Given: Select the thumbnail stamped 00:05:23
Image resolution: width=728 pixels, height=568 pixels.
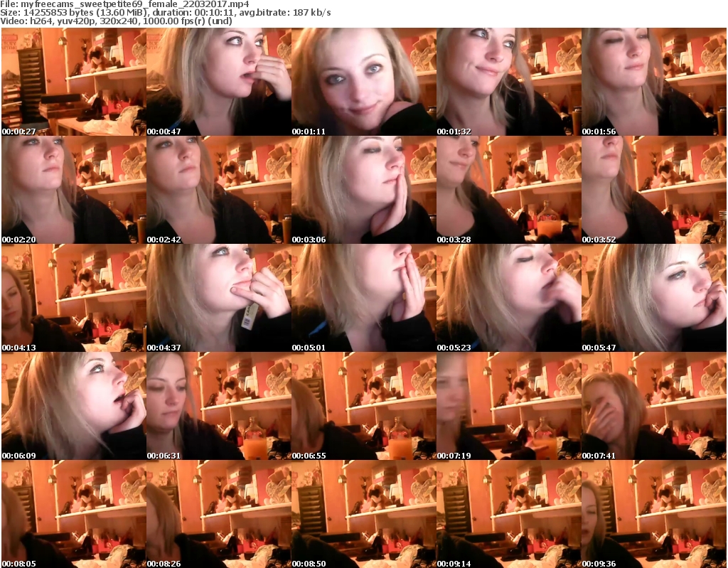Looking at the screenshot, I should [x=509, y=298].
